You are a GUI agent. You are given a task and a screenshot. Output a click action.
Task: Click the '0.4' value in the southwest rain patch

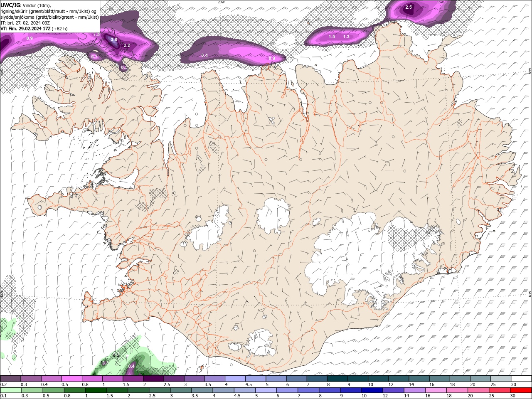pyautogui.click(x=132, y=366)
